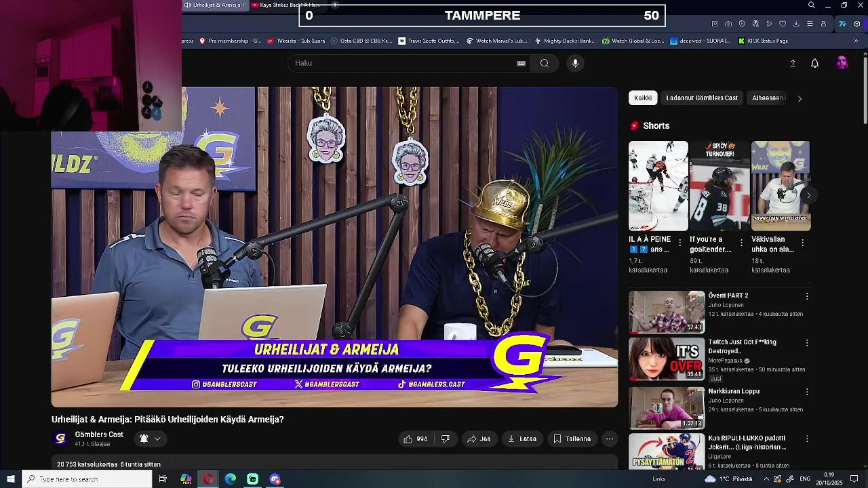Screen dimensions: 868x488
Task: Click the Jaa share button
Action: (x=479, y=439)
